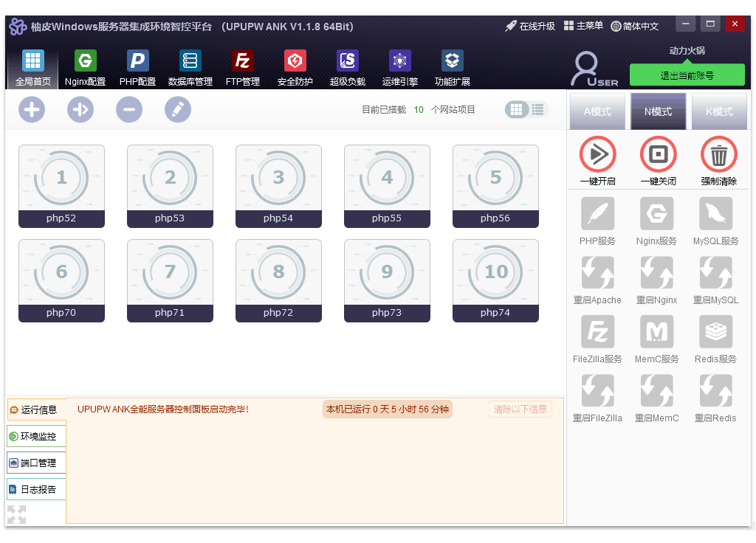Screen dimensions: 756x543
Task: Open 功能扩展 extensions section
Action: [453, 68]
